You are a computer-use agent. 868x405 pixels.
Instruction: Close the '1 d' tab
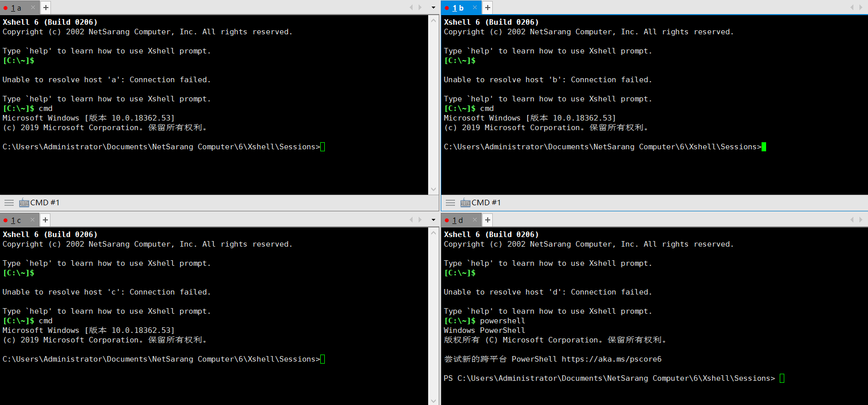475,220
